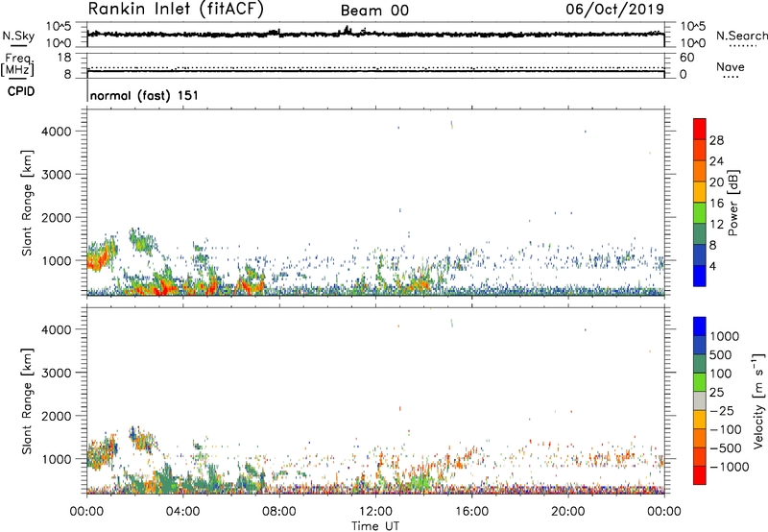768x532 pixels.
Task: Click the '1000' range tick of velocity panel
Action: pos(57,458)
